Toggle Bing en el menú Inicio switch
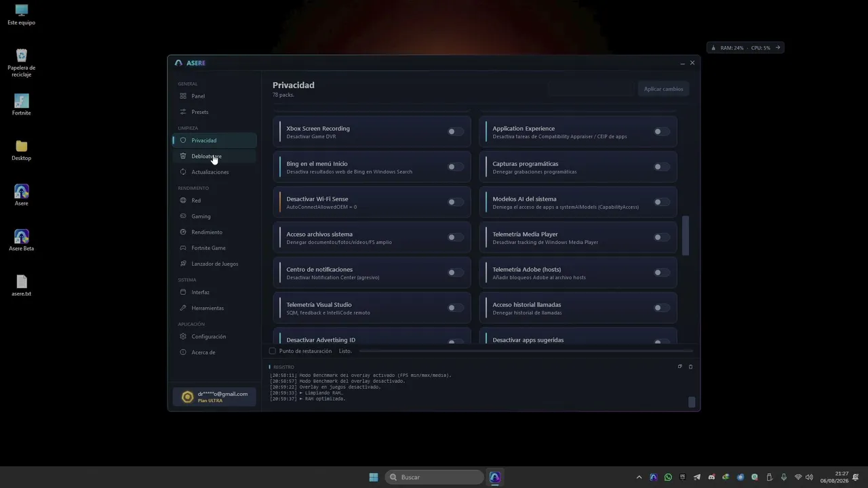The height and width of the screenshot is (488, 868). click(x=455, y=167)
